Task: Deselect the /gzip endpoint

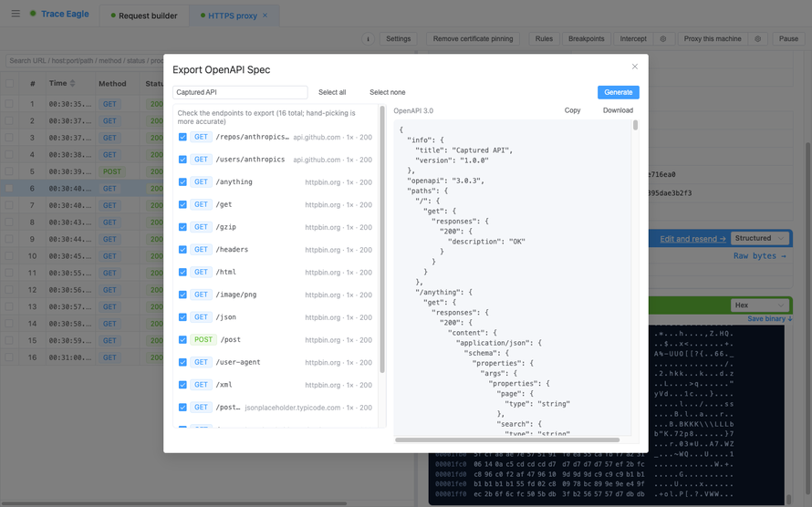Action: [182, 227]
